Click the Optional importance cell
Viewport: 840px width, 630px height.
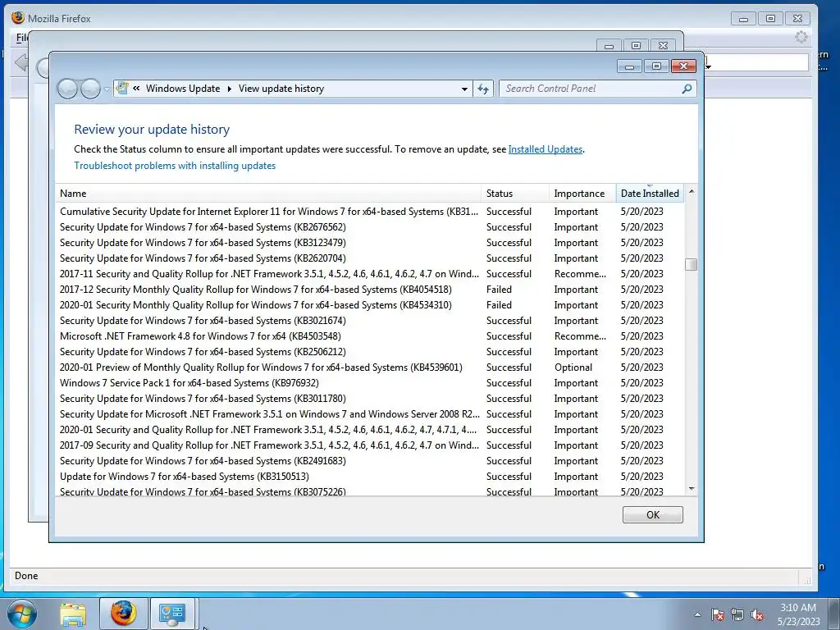click(x=573, y=367)
